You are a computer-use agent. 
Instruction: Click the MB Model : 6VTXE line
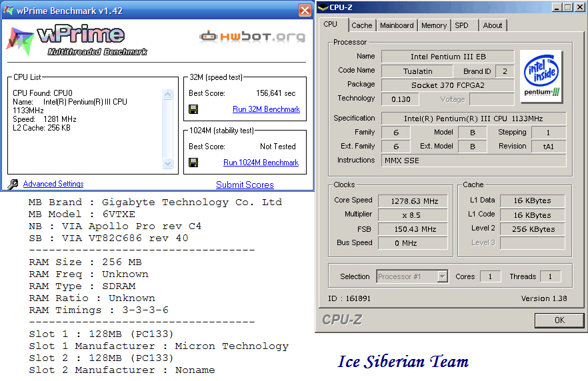point(82,214)
